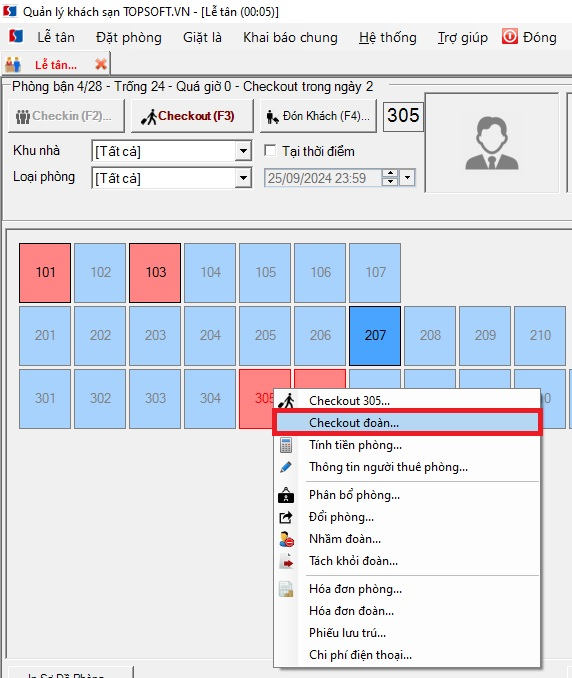Select room 201 tile

(45, 336)
